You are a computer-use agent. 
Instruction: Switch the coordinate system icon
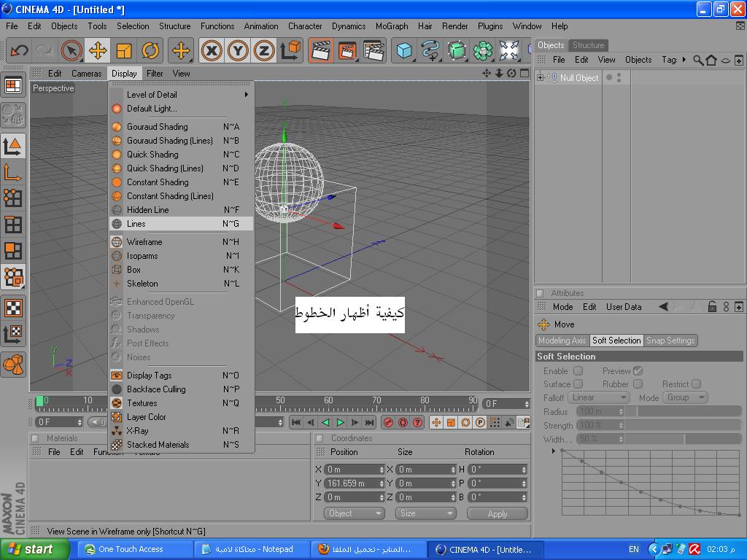tap(290, 50)
